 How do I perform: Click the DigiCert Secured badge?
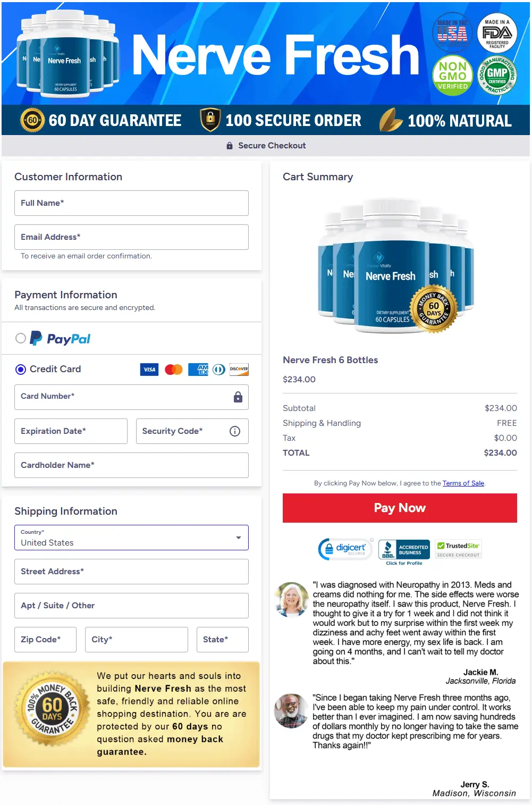pyautogui.click(x=345, y=549)
